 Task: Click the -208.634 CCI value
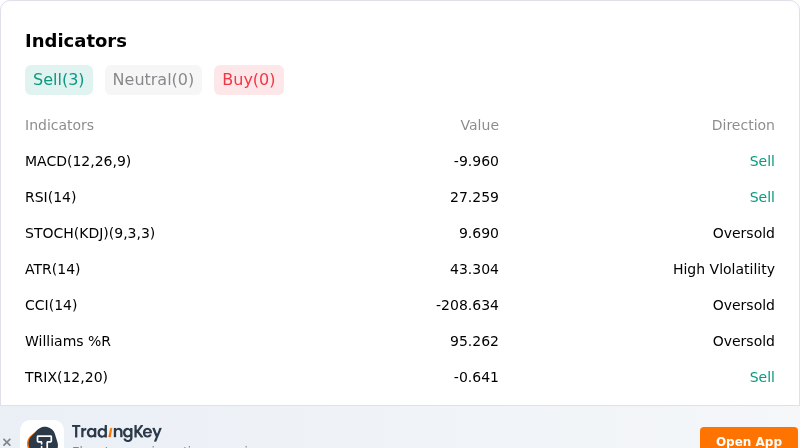[x=467, y=305]
